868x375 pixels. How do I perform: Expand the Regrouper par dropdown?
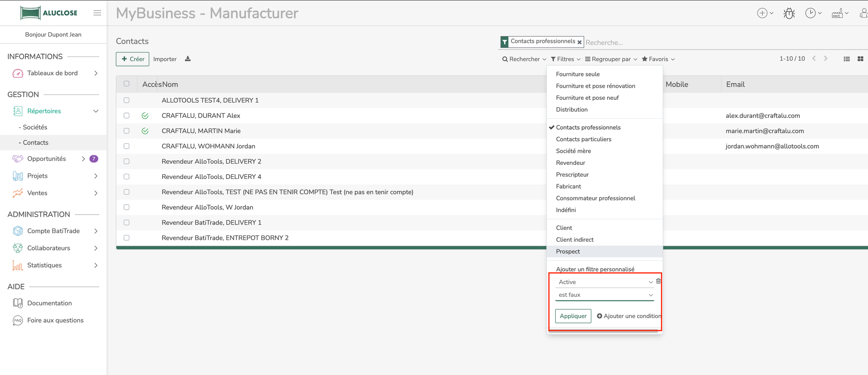coord(611,59)
